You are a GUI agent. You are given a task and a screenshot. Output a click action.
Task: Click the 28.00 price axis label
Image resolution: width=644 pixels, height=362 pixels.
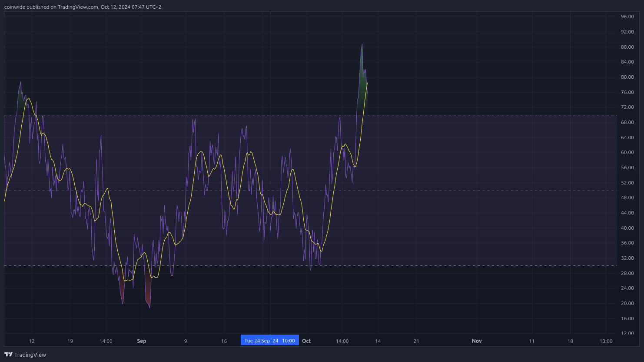click(627, 273)
